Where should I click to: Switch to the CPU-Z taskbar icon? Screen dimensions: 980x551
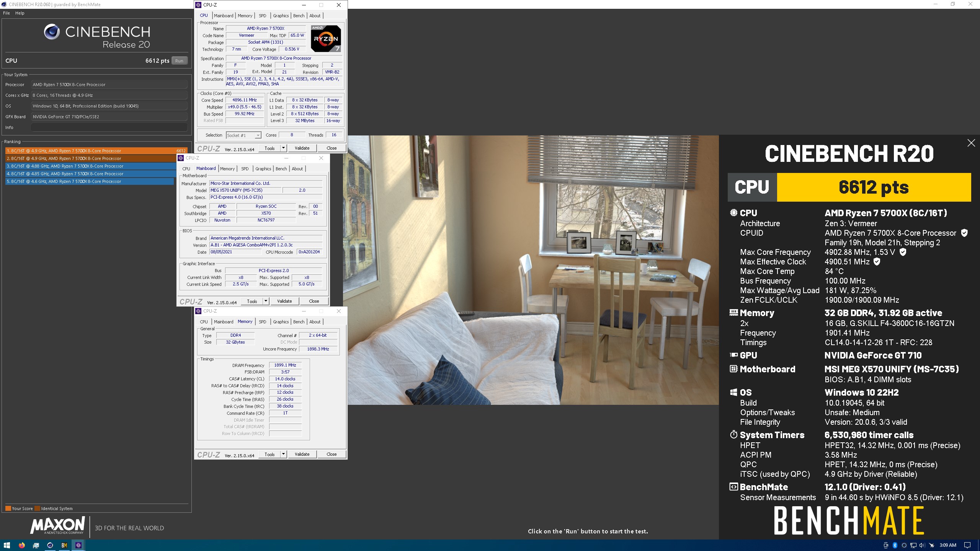click(x=78, y=545)
